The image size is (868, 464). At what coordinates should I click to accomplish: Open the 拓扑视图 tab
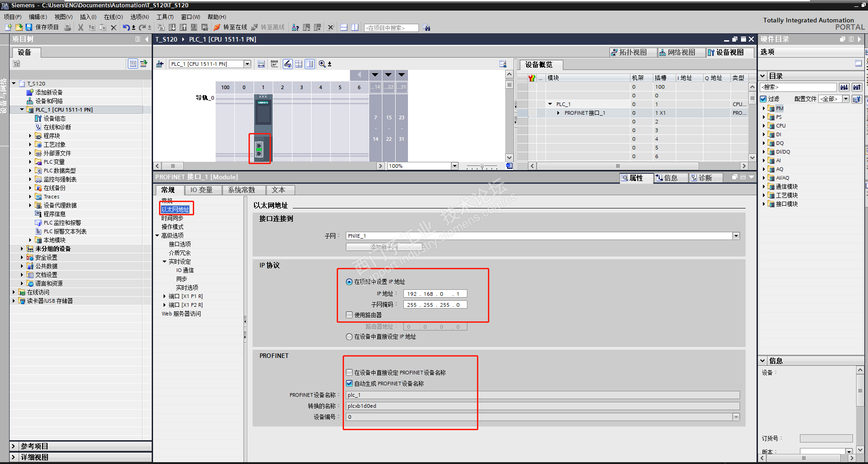(633, 53)
